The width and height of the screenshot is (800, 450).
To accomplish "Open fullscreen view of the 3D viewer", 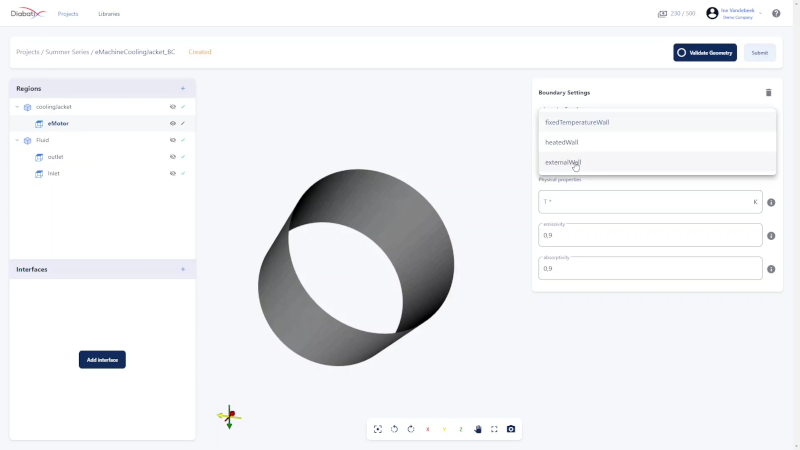I will pyautogui.click(x=494, y=429).
